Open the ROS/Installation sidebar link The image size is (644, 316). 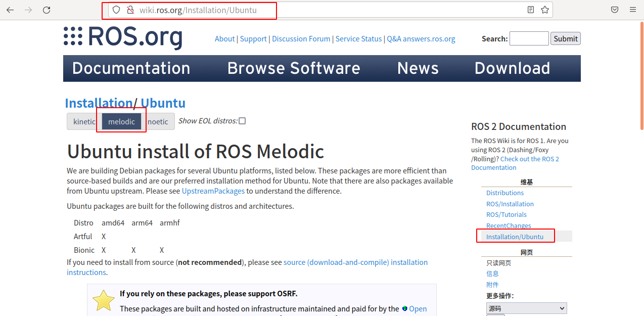[x=510, y=204]
